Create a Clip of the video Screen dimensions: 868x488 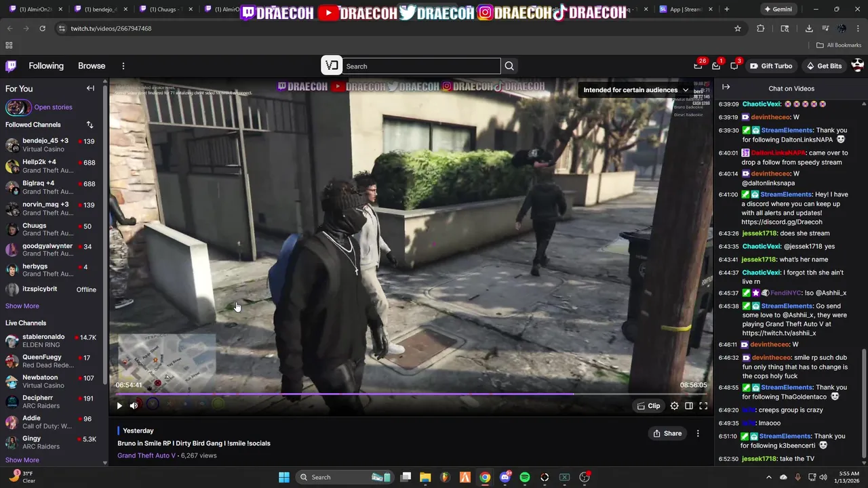click(648, 405)
